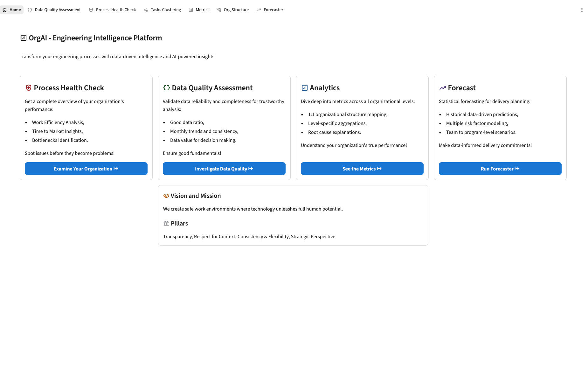
Task: Click the curly braces icon on Data Quality Assessment card
Action: click(166, 88)
